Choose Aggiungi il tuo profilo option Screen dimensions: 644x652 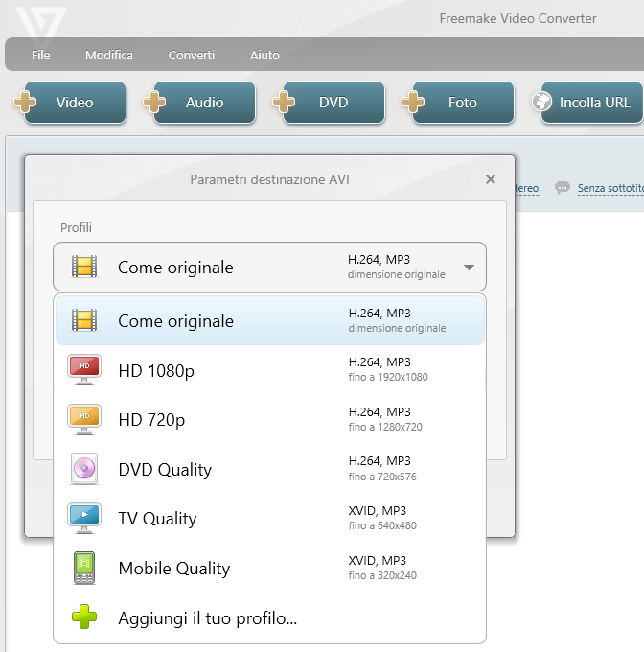tap(270, 617)
